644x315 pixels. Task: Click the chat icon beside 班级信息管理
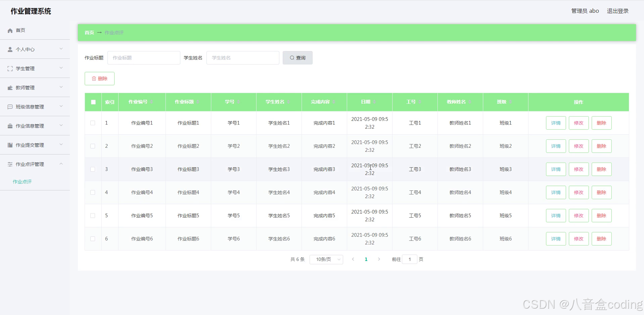pos(10,107)
